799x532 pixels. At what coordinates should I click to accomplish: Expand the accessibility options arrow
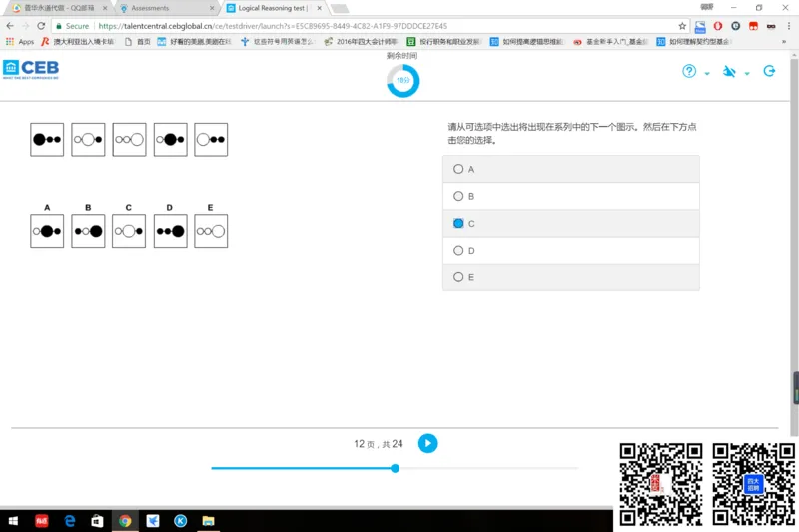tap(747, 73)
